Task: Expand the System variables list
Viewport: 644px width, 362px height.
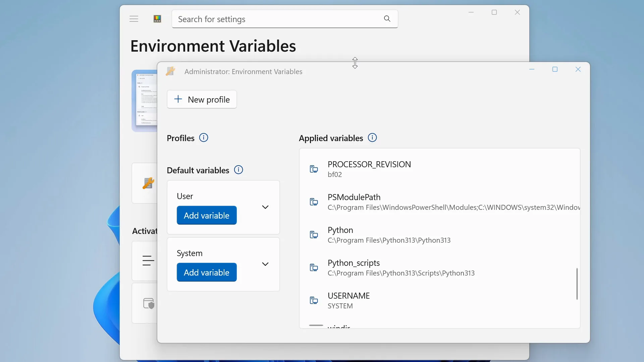Action: [x=265, y=264]
